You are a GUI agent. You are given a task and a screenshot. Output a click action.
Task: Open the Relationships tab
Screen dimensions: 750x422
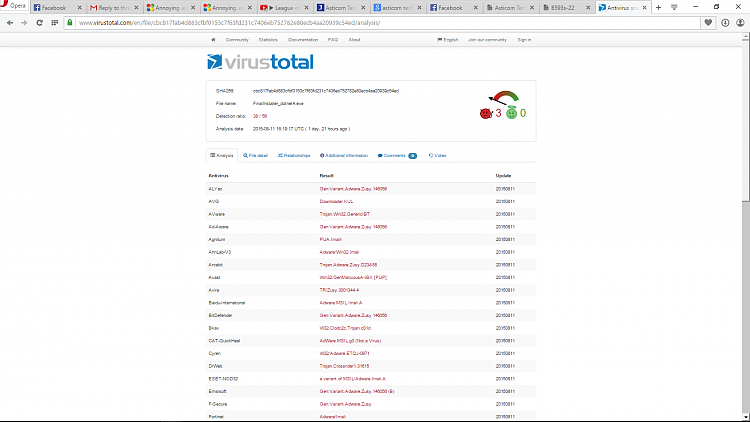click(294, 155)
